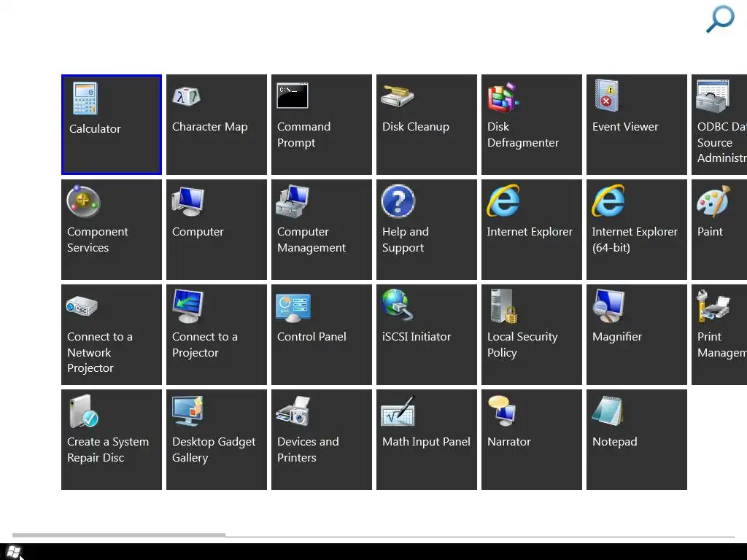The image size is (747, 560).
Task: Open Help and Support
Action: [x=427, y=230]
